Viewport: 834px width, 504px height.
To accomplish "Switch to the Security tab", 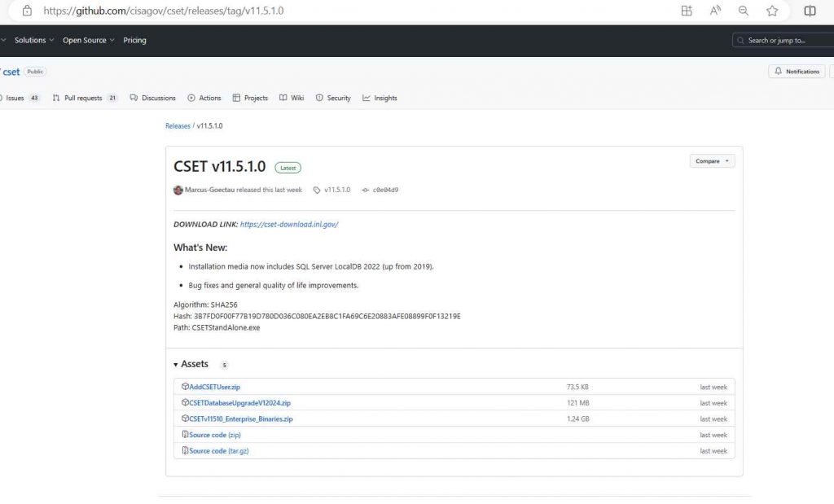I will [x=333, y=98].
